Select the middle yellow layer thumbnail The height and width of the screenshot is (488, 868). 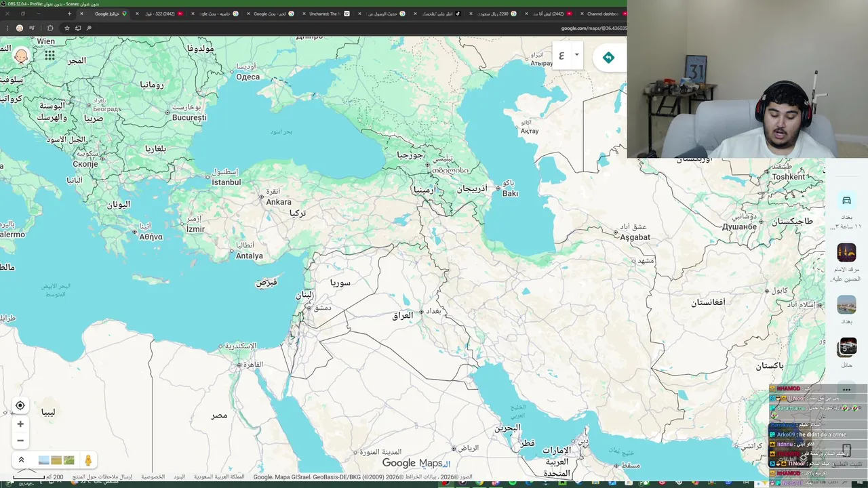click(56, 460)
